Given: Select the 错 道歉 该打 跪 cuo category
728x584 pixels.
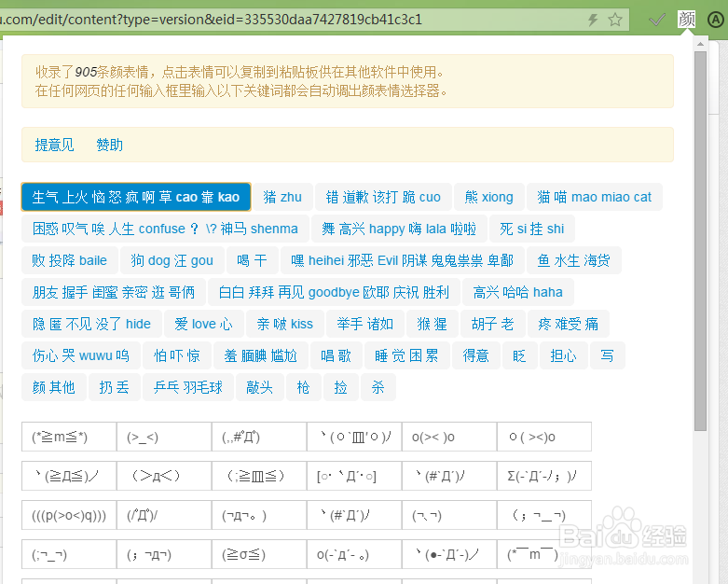Looking at the screenshot, I should click(383, 197).
